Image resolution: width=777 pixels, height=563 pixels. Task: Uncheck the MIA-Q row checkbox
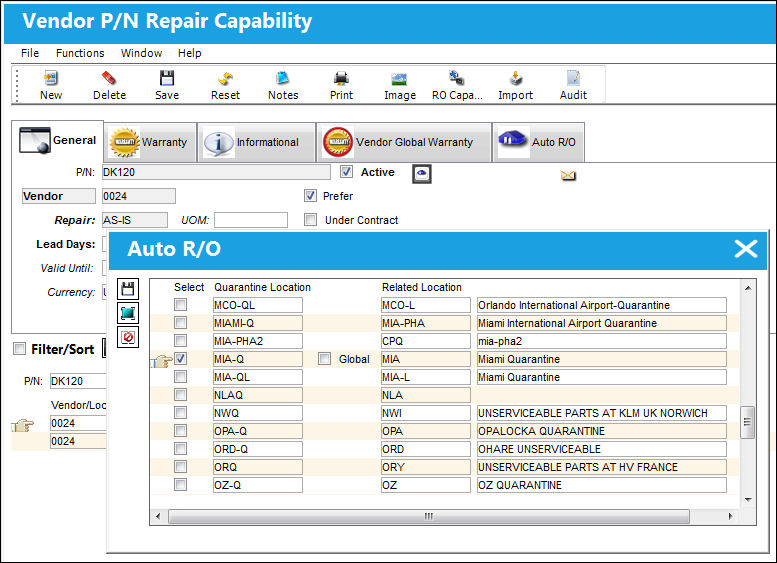180,359
